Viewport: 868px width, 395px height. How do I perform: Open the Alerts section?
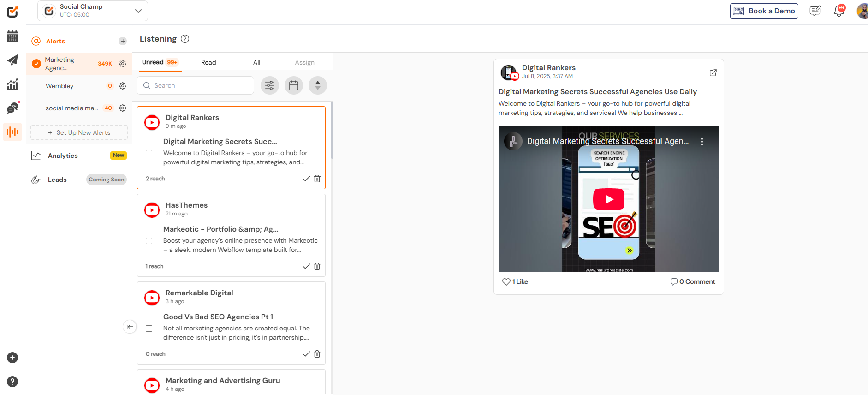tap(55, 41)
